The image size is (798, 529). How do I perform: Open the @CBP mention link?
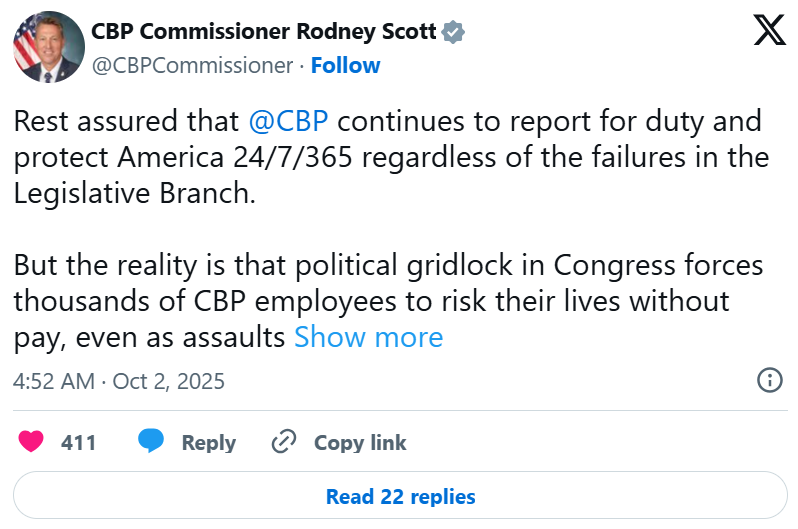288,122
